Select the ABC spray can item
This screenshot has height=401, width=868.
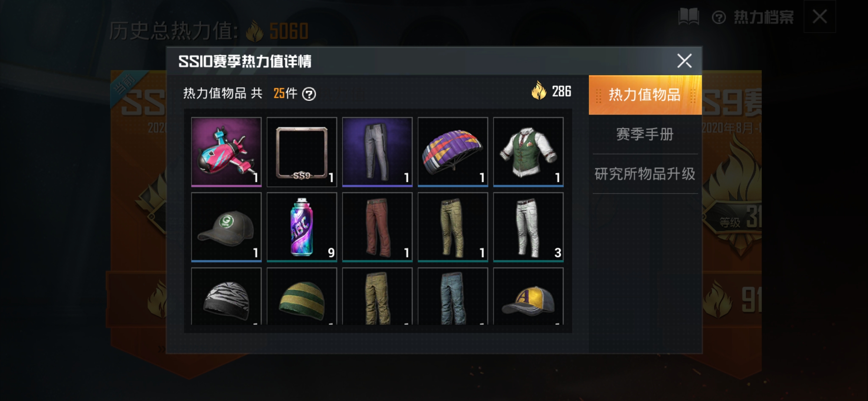pyautogui.click(x=302, y=227)
